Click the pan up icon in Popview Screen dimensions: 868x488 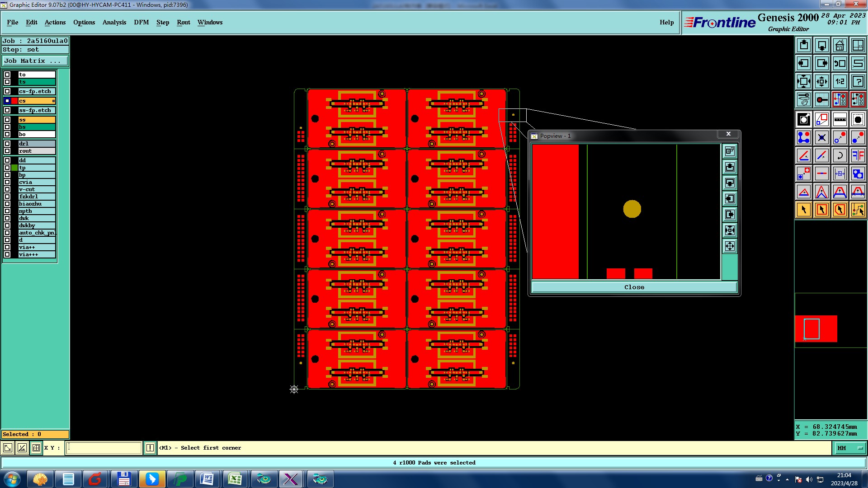730,167
